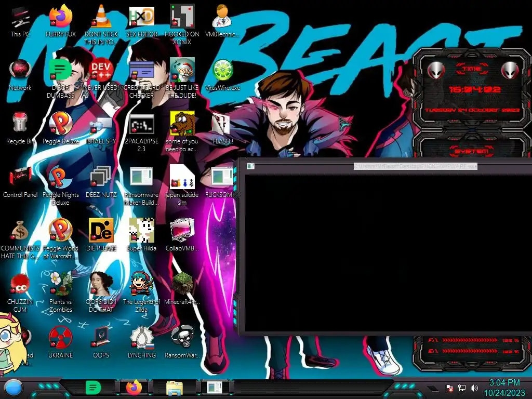Open the This PC desktop icon

pyautogui.click(x=20, y=18)
